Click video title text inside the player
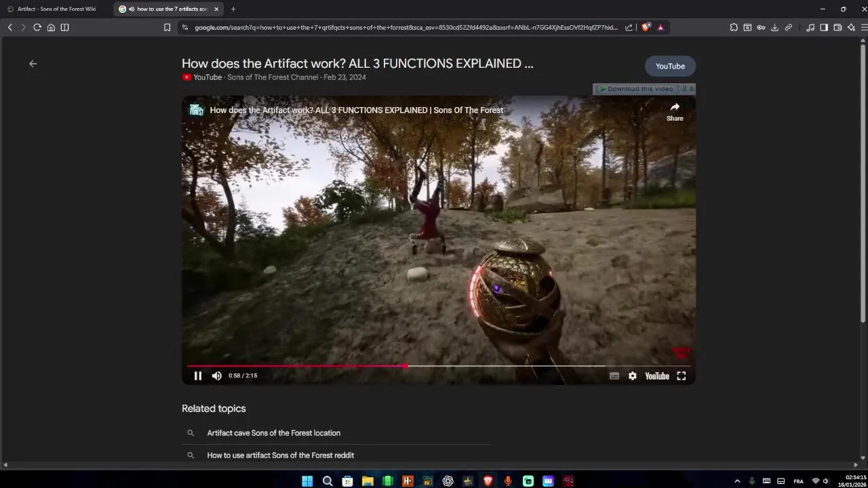Viewport: 868px width, 488px height. click(356, 110)
